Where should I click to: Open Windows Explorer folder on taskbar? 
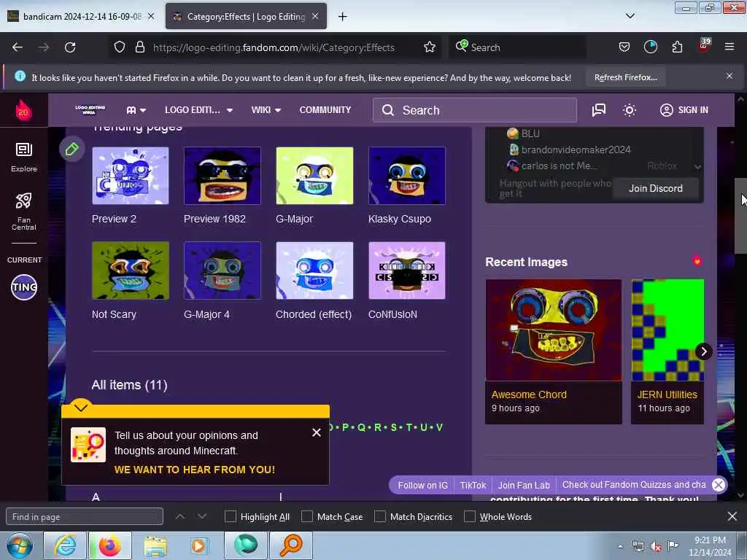point(155,546)
